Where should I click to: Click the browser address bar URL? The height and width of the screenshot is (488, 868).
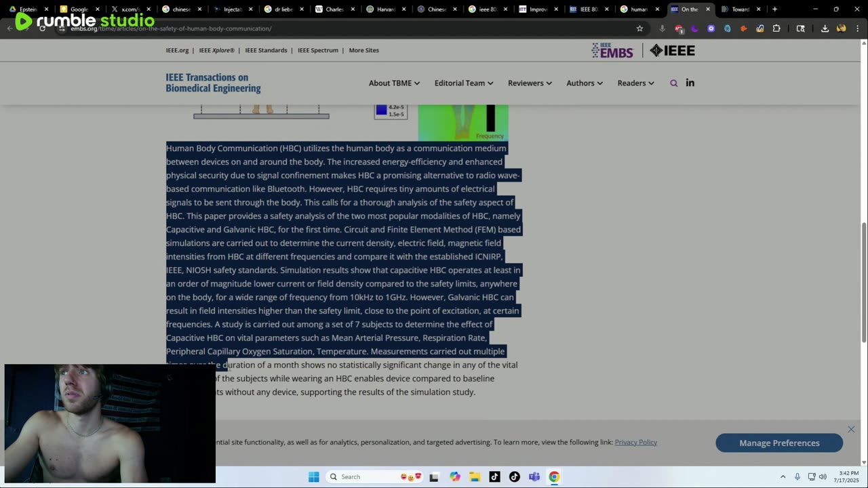(x=171, y=28)
